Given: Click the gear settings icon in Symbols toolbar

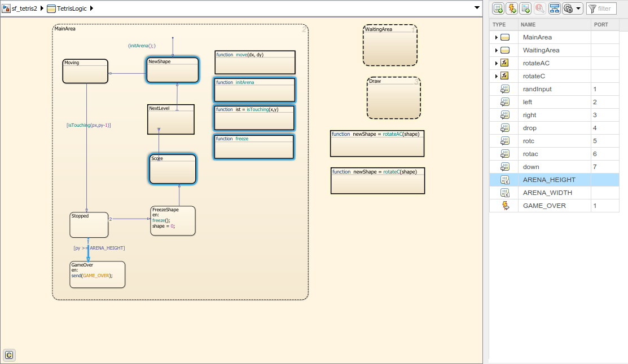Looking at the screenshot, I should point(568,8).
